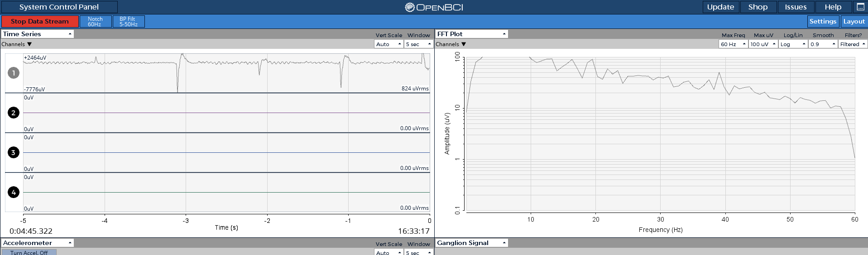This screenshot has height=255, width=868.
Task: Open Max Freq 60 Hz dropdown
Action: tap(733, 44)
